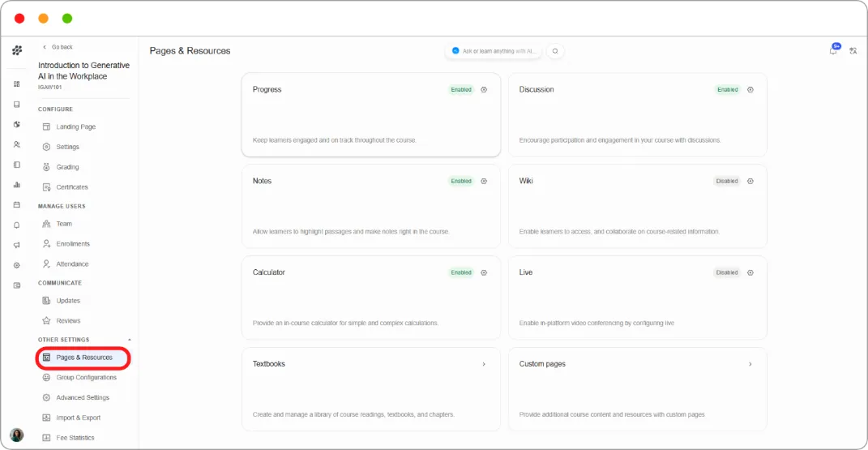Click the wallet icon in left rail
This screenshot has width=868, height=450.
[x=16, y=285]
